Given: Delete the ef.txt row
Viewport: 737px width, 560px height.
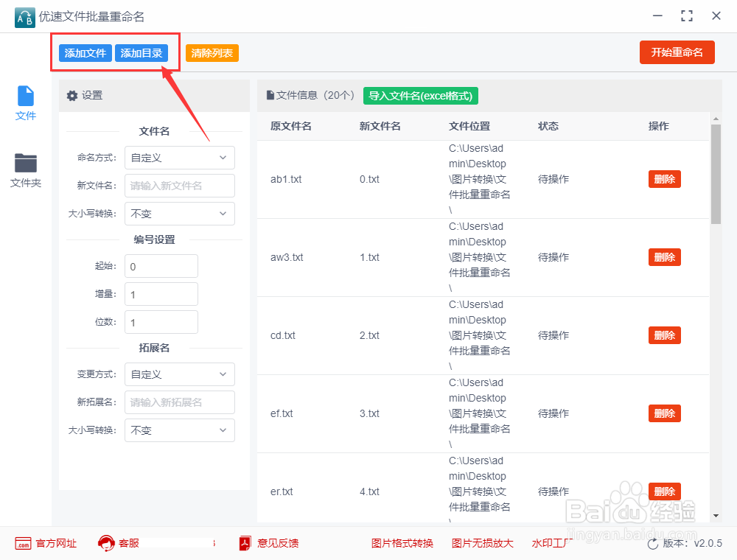Looking at the screenshot, I should pyautogui.click(x=665, y=413).
